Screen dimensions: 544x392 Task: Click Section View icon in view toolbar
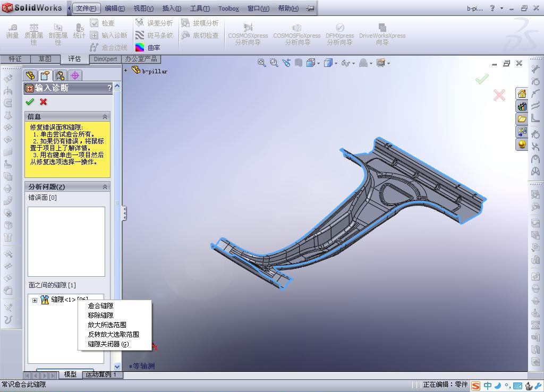tap(299, 63)
